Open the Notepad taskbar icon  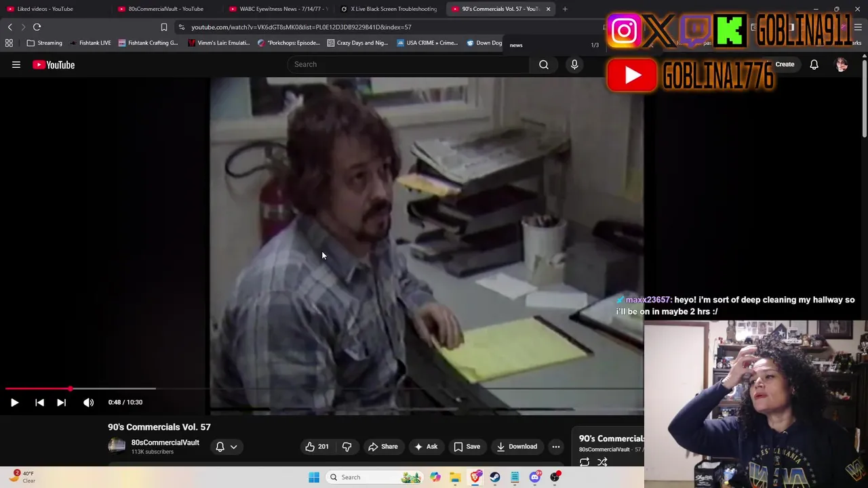click(x=515, y=477)
